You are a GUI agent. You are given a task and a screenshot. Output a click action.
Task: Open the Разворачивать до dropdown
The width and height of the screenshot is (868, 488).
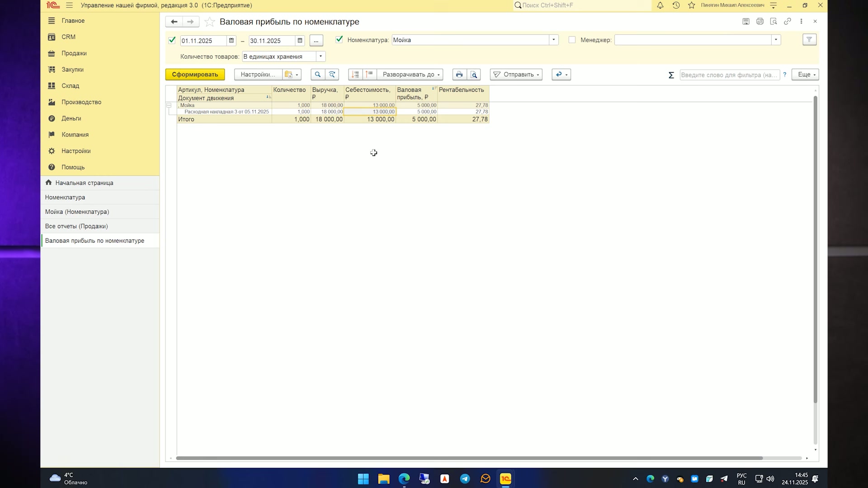click(410, 75)
